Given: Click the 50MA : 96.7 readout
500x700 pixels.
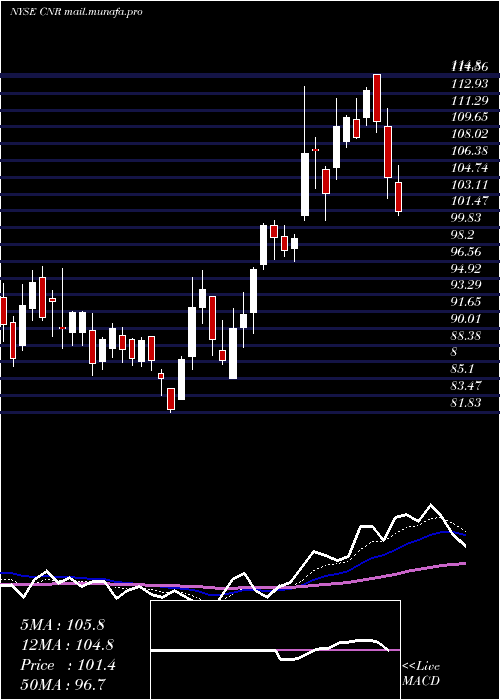Looking at the screenshot, I should coord(63,684).
